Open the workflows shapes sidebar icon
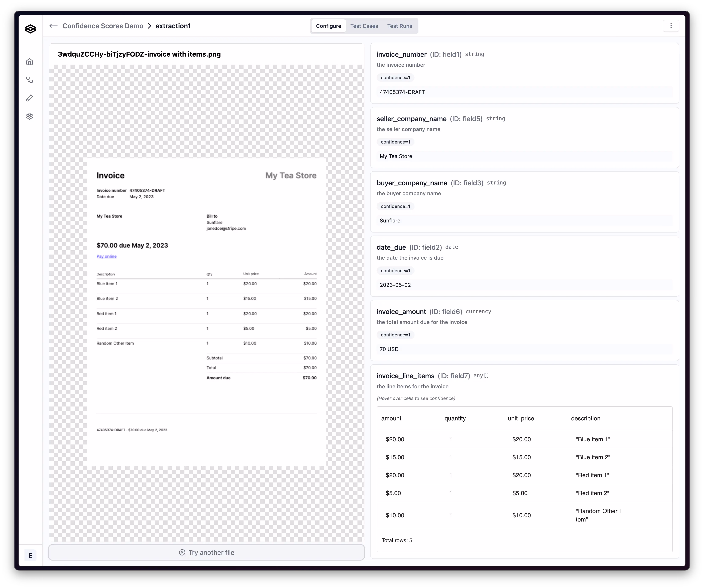This screenshot has width=704, height=588. 30,80
